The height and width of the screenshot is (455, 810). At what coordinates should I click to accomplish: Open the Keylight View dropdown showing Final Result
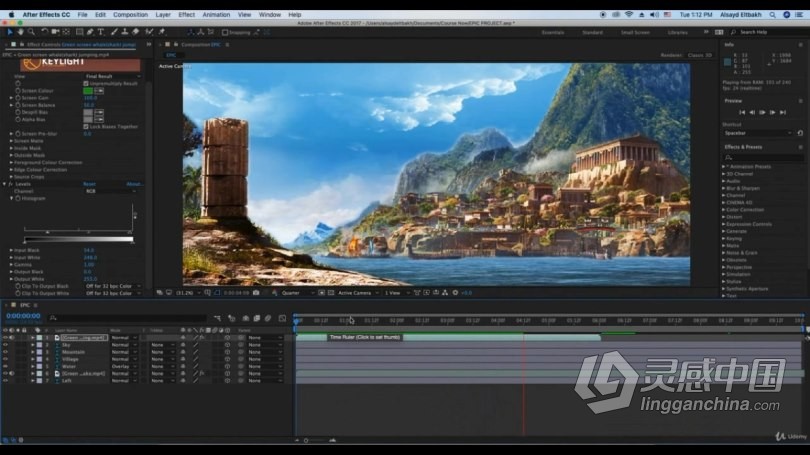click(113, 76)
